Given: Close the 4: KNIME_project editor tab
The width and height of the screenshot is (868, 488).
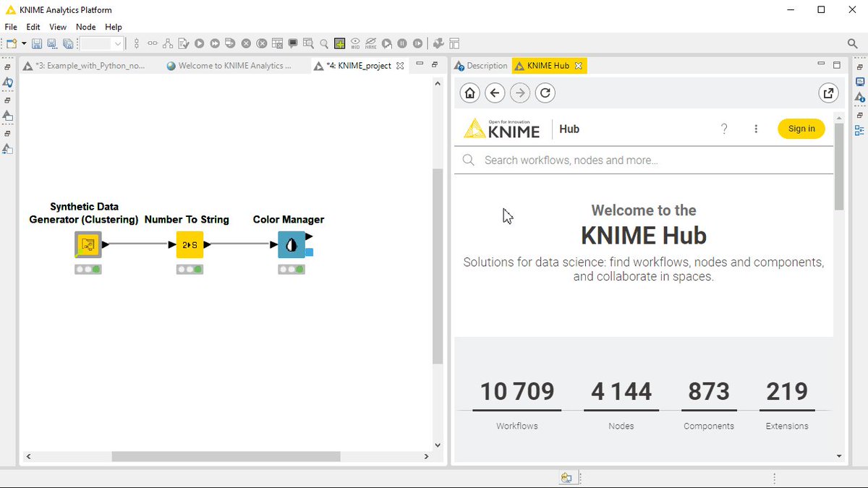Looking at the screenshot, I should pos(400,65).
